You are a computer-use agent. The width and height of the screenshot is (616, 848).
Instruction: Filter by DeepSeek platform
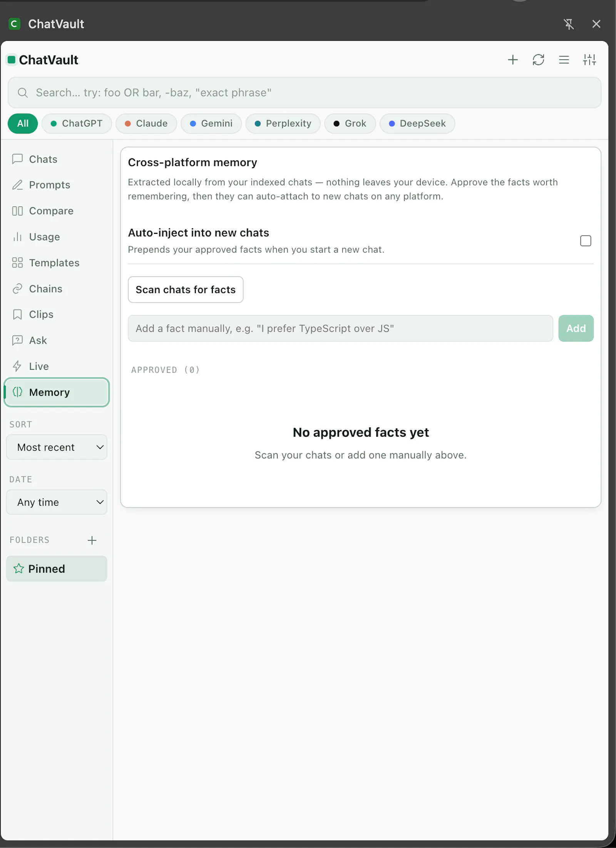[417, 123]
